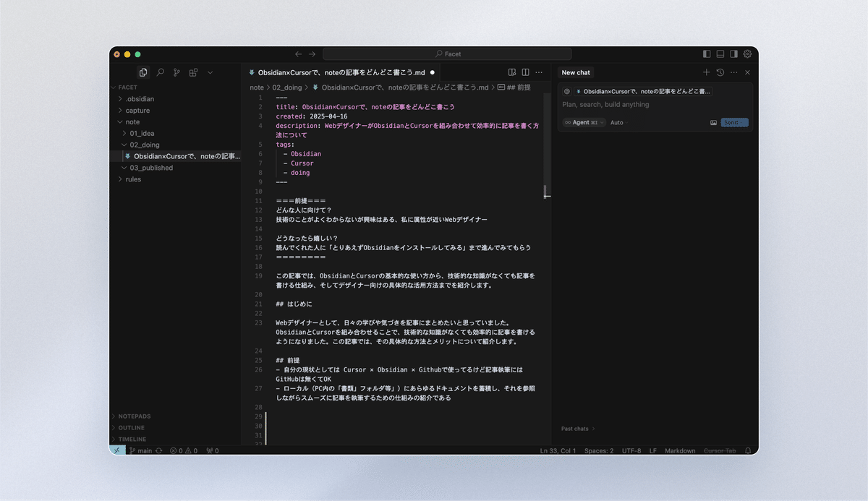
Task: Open the @ context mention picker in chat
Action: [568, 92]
